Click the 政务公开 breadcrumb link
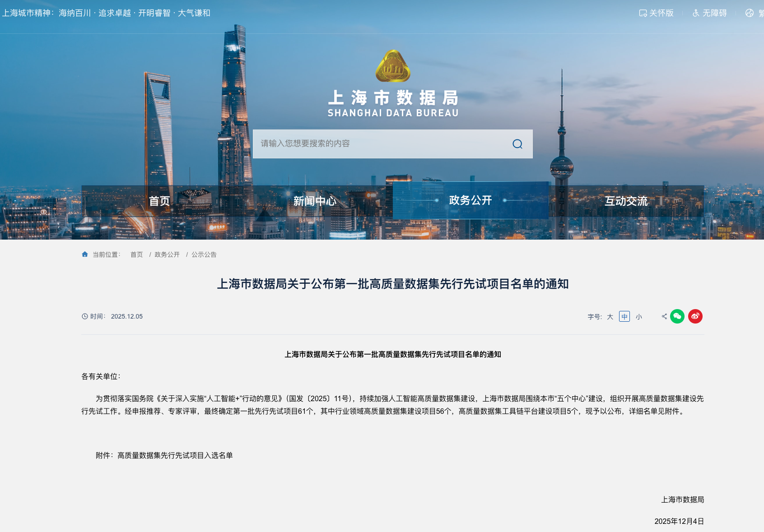Viewport: 764px width, 532px height. click(166, 254)
